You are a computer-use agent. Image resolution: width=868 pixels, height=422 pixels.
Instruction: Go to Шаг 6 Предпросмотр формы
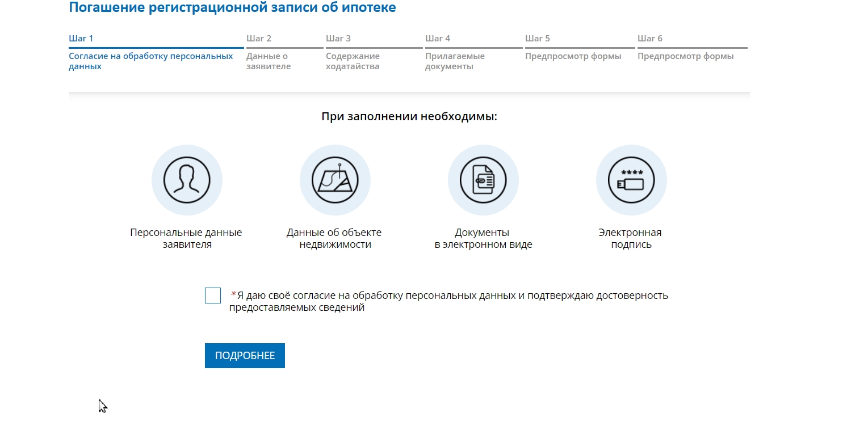coord(692,48)
